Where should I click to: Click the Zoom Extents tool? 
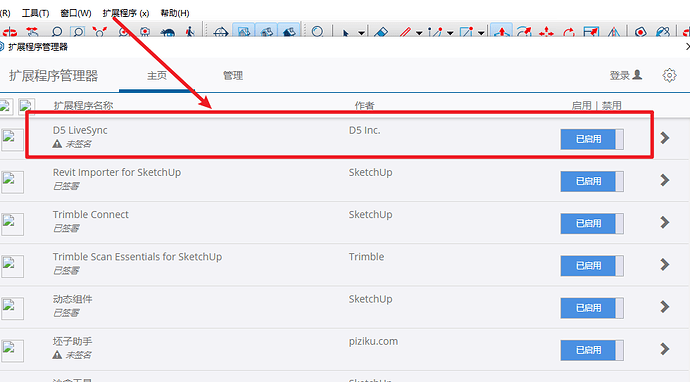point(100,32)
